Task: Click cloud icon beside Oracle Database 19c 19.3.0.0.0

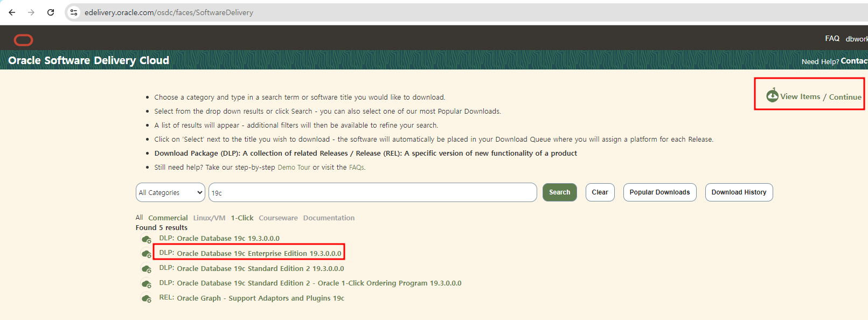Action: click(x=146, y=239)
